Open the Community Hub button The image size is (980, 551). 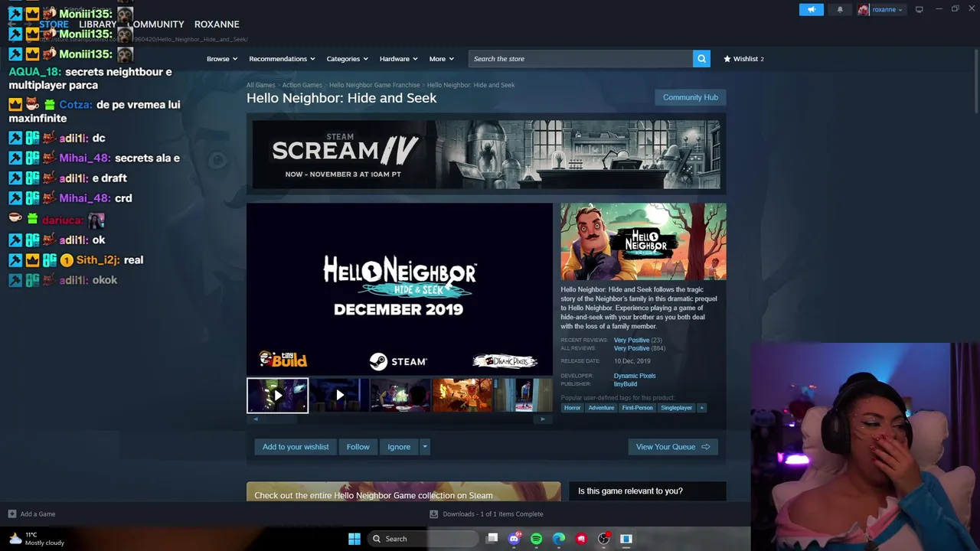(691, 97)
